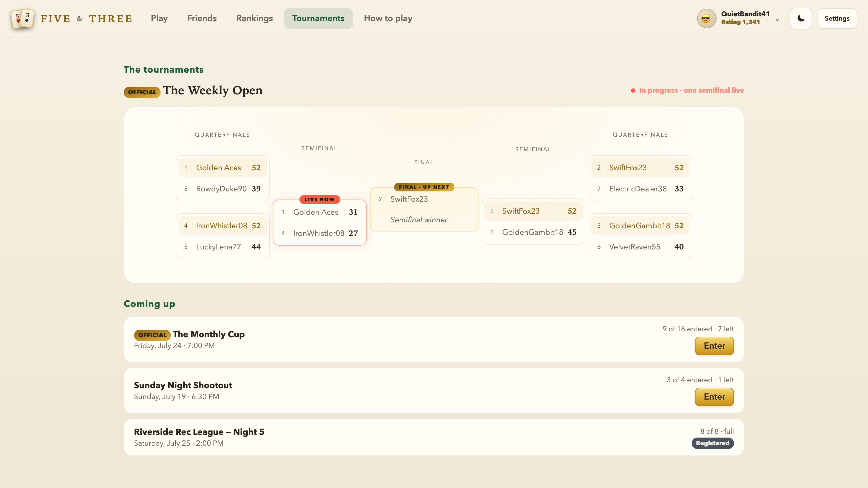The image size is (868, 488).
Task: Select the GoldenGambit18 semifinal row scoring 45
Action: pos(533,232)
